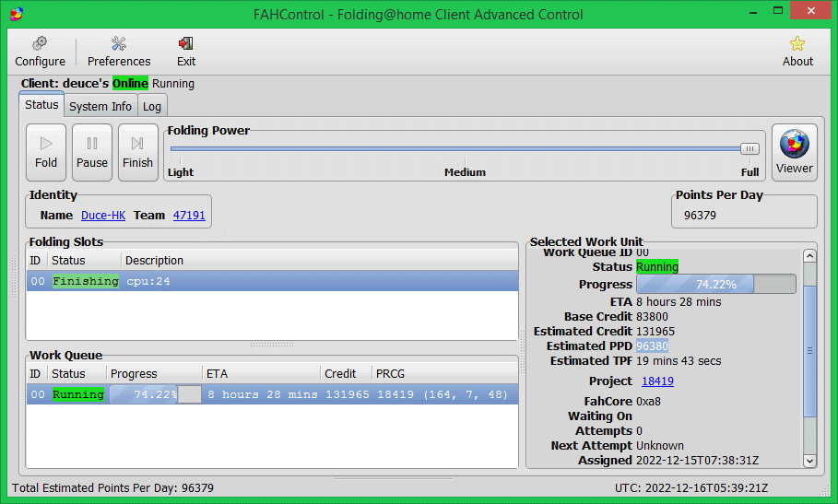Screen dimensions: 838x504
Task: Close the FAHControl window
Action: (810, 11)
